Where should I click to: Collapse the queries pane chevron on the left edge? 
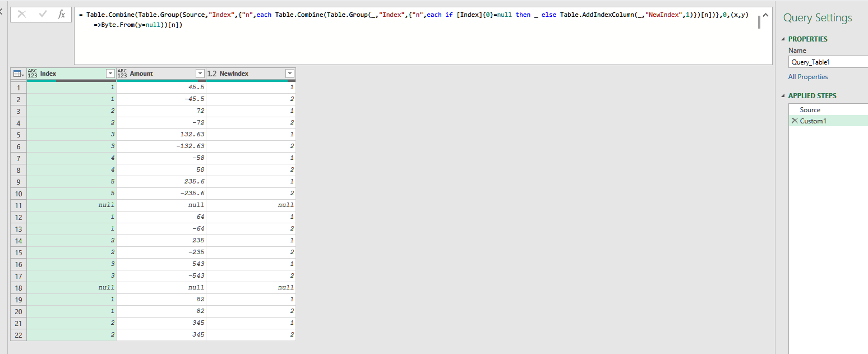click(2, 12)
